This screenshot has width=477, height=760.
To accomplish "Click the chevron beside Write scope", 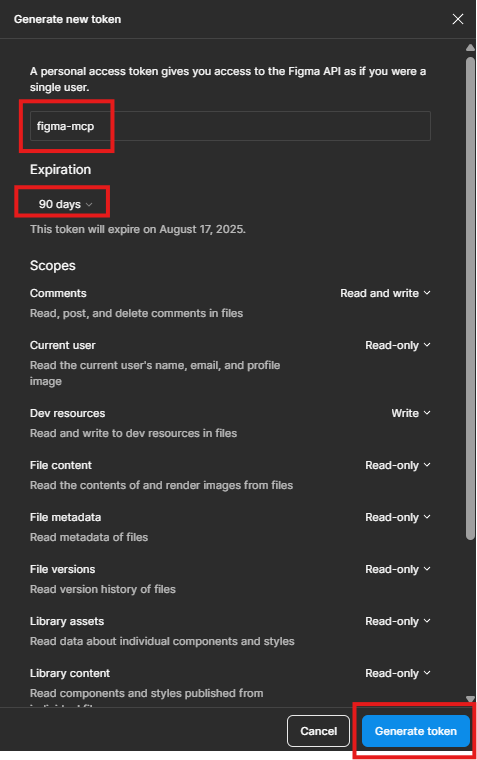I will tap(427, 413).
